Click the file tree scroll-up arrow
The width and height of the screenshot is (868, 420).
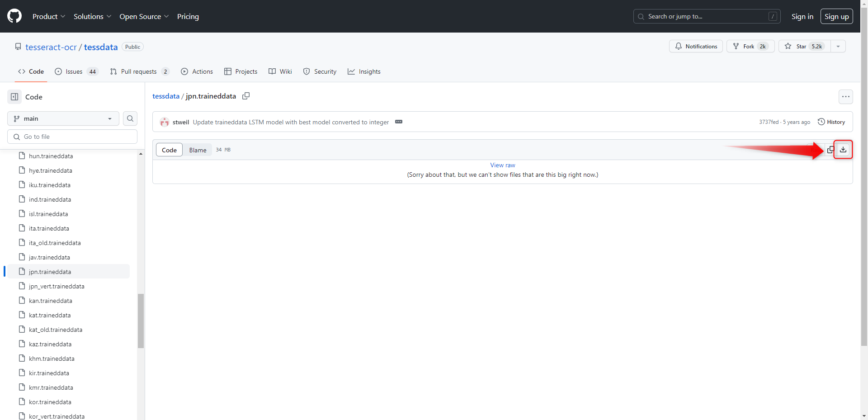(x=141, y=154)
